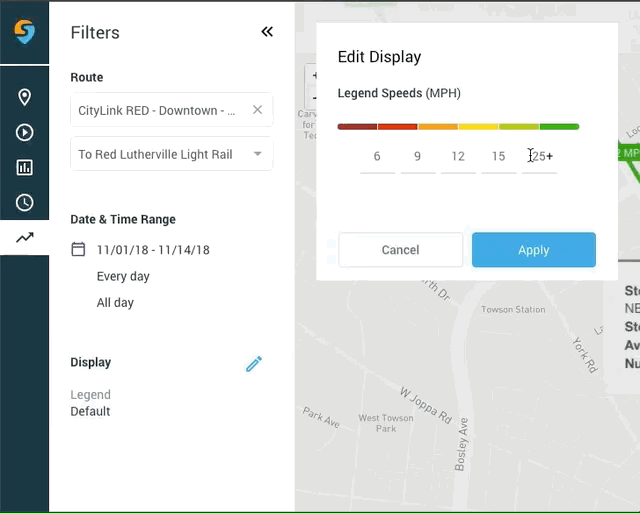Click the green legend color segment
Viewport: 640px width, 513px height.
[559, 127]
